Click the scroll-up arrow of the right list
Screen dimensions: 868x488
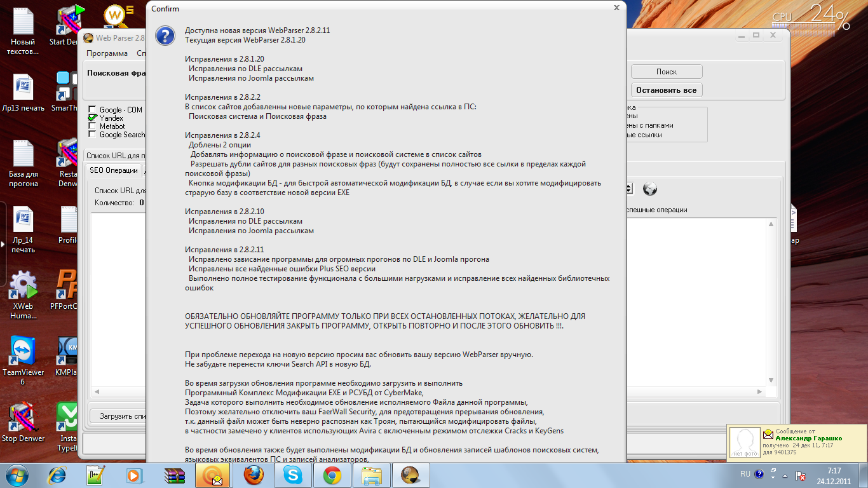click(x=771, y=224)
